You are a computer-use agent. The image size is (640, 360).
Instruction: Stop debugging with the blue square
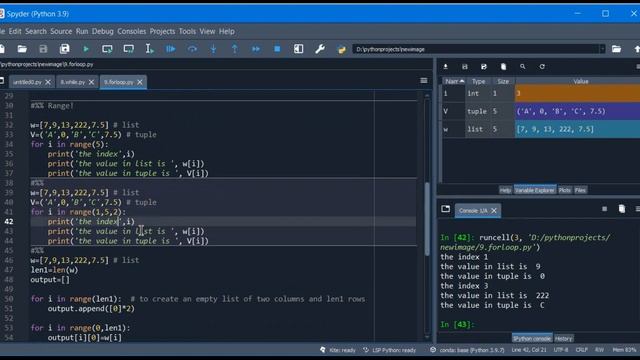tap(277, 49)
